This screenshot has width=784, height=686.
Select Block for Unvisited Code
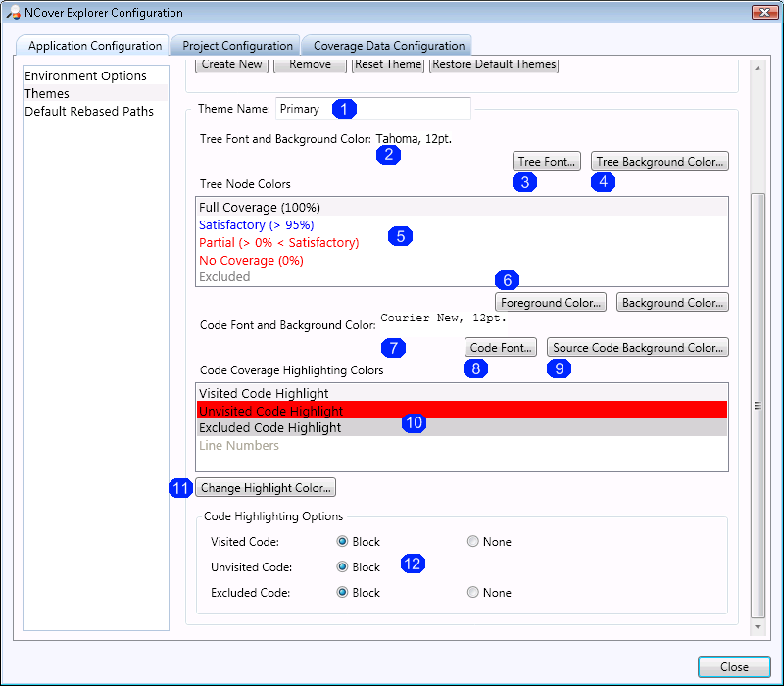(342, 567)
